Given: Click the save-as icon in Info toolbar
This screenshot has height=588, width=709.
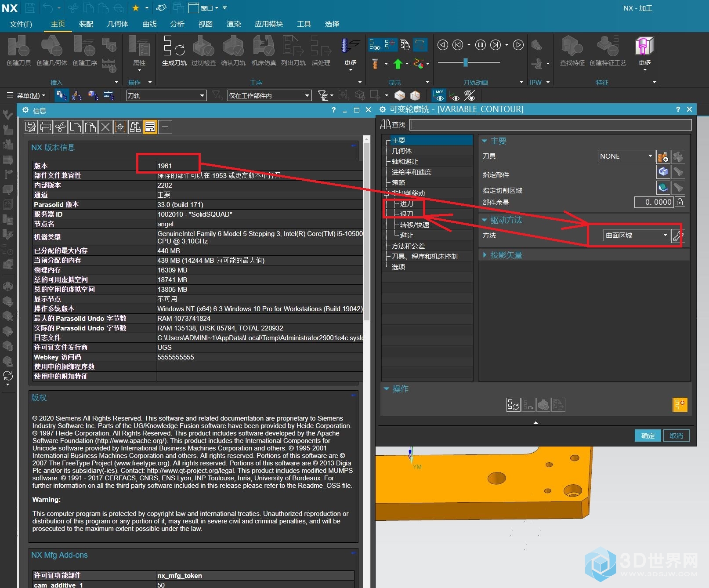Looking at the screenshot, I should pos(30,127).
